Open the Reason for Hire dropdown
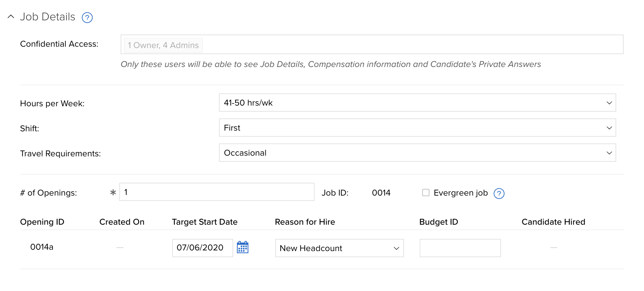Viewport: 644px width, 291px height. tap(339, 248)
